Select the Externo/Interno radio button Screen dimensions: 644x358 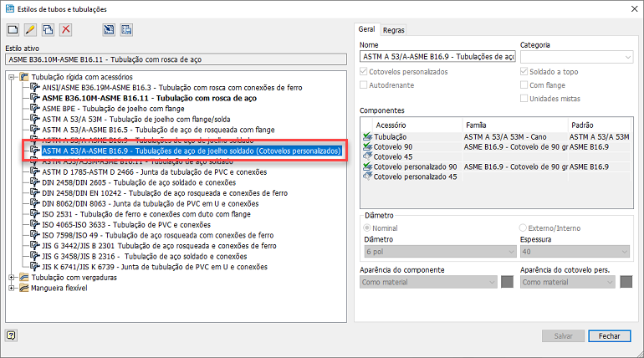[523, 228]
